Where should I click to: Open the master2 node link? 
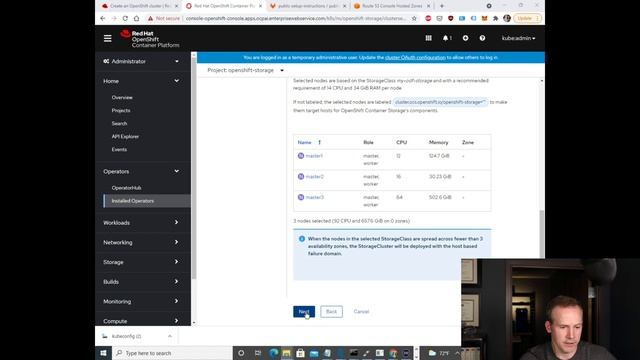coord(315,177)
